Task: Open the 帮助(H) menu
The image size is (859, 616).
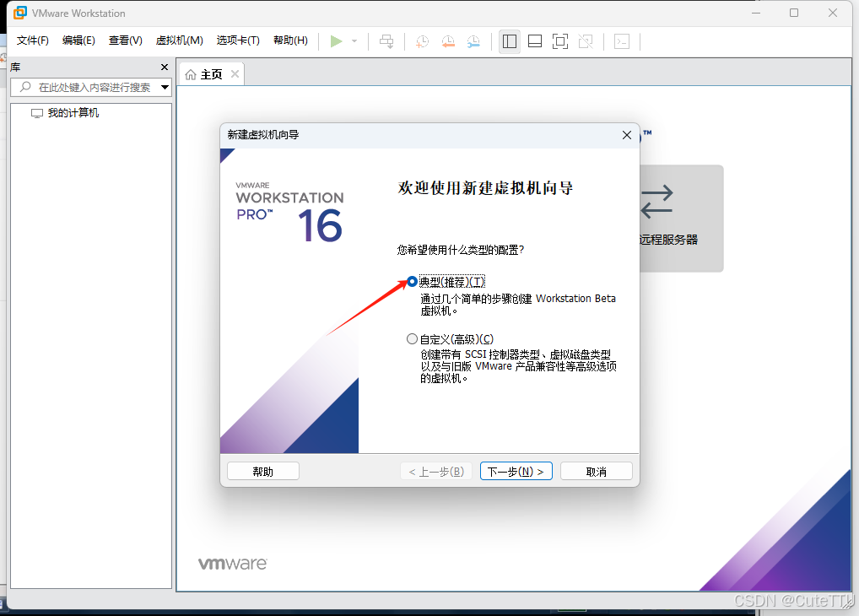Action: 290,41
